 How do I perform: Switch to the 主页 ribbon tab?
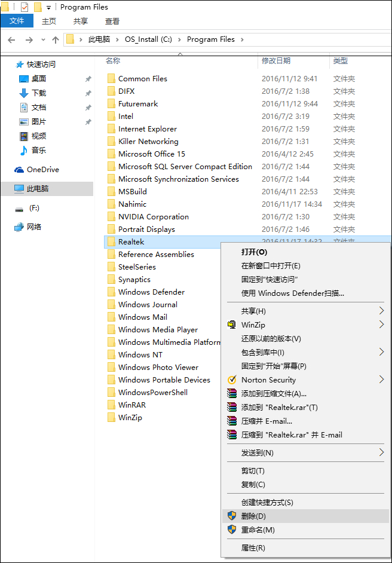(x=49, y=21)
